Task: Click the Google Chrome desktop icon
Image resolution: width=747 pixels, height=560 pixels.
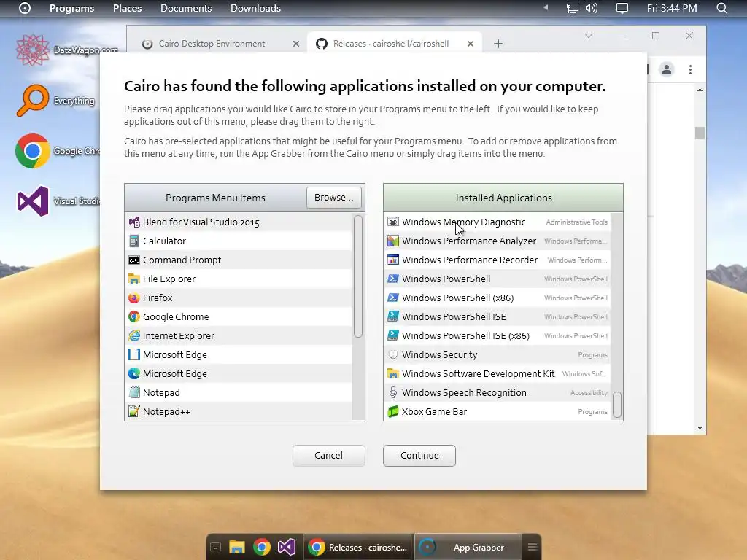Action: pos(32,151)
